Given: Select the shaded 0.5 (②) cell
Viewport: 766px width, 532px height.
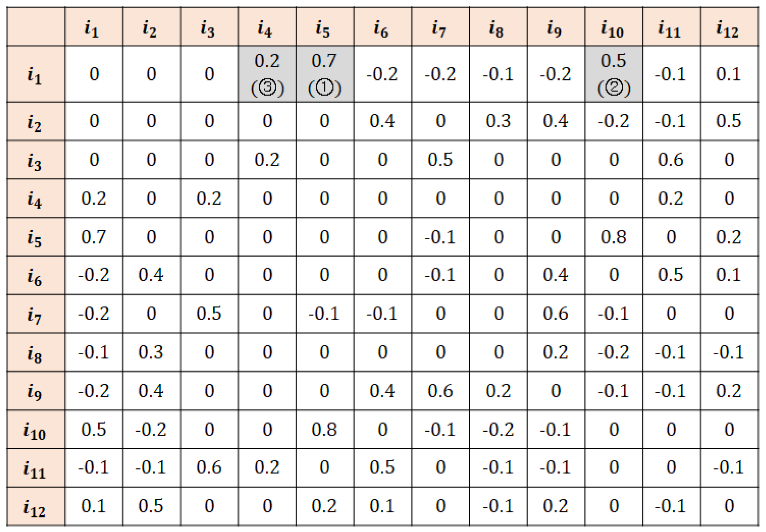Looking at the screenshot, I should click(613, 74).
